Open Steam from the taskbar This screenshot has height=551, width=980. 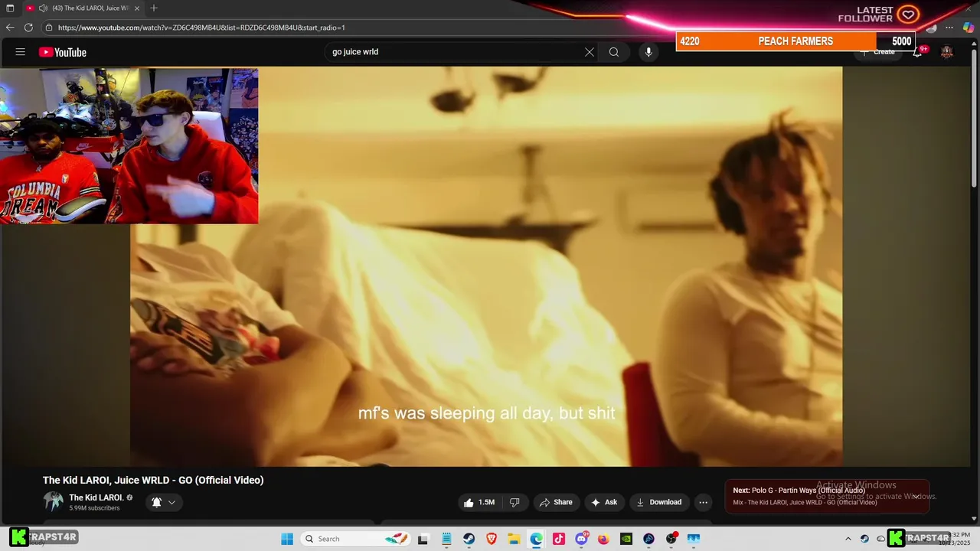(469, 539)
